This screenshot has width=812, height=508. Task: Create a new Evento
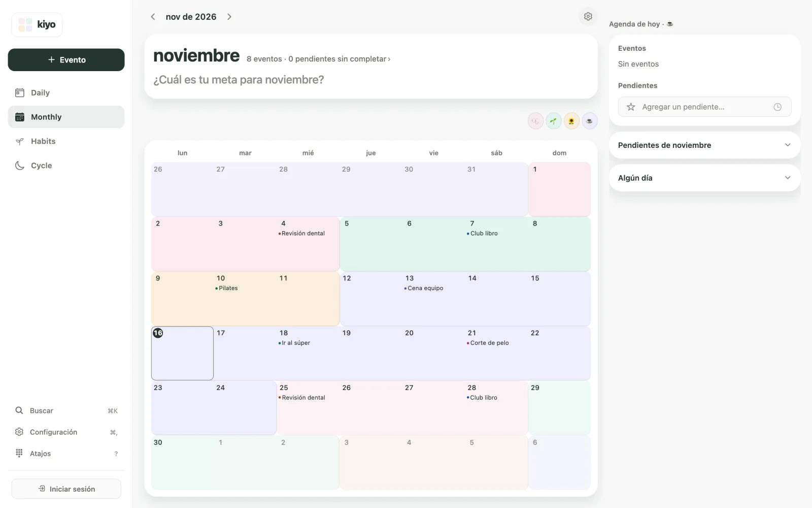click(66, 60)
